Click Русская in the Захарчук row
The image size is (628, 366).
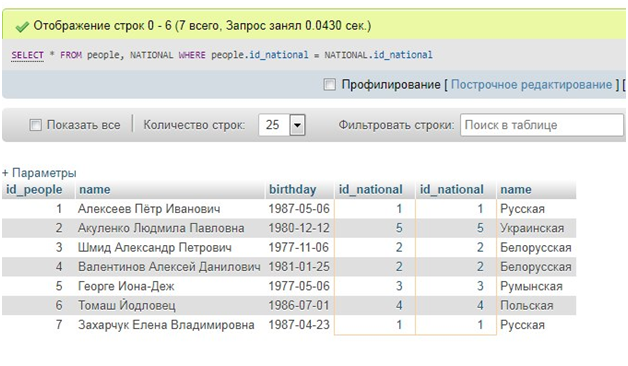click(522, 324)
